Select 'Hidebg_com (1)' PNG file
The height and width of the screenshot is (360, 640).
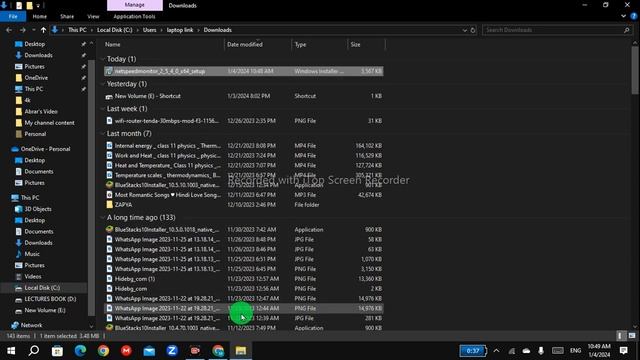pos(244,279)
